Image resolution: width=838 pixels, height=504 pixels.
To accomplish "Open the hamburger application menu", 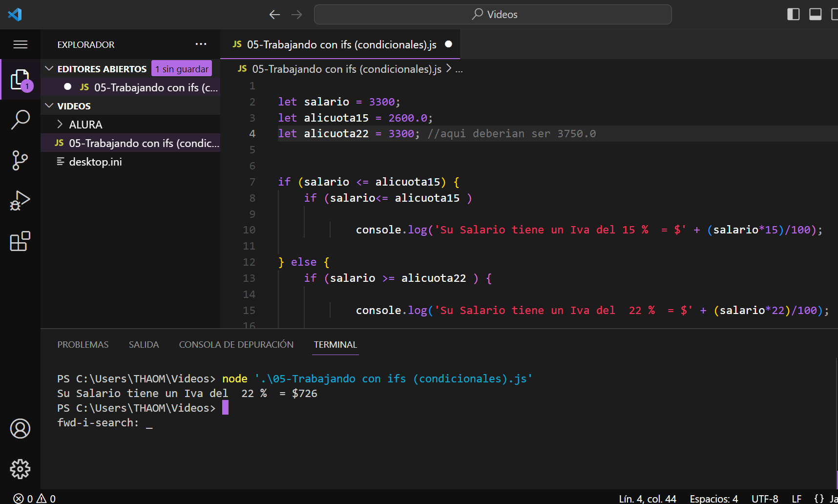I will point(20,45).
